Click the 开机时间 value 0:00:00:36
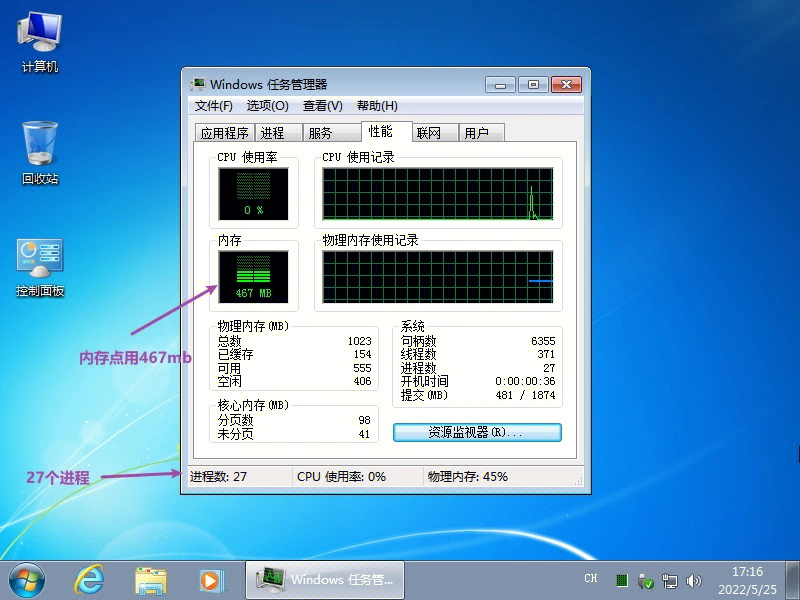 pos(525,381)
